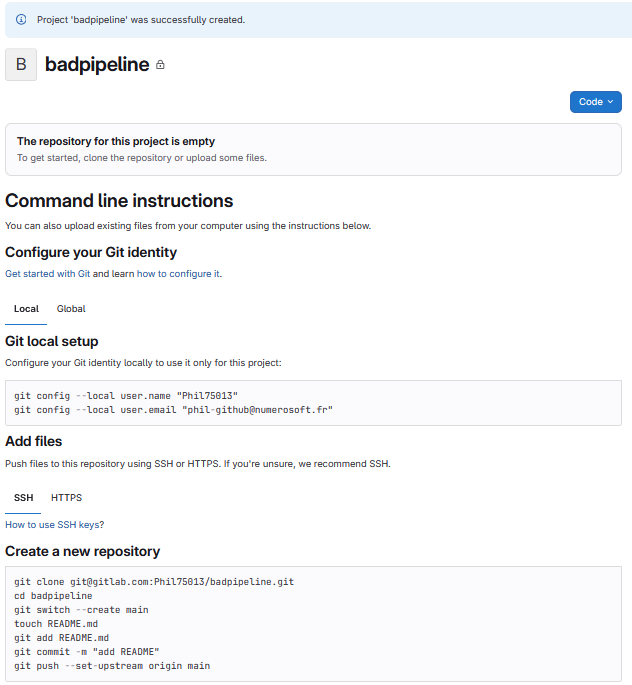Click the info icon in the success alert
This screenshot has height=685, width=632.
tap(21, 19)
